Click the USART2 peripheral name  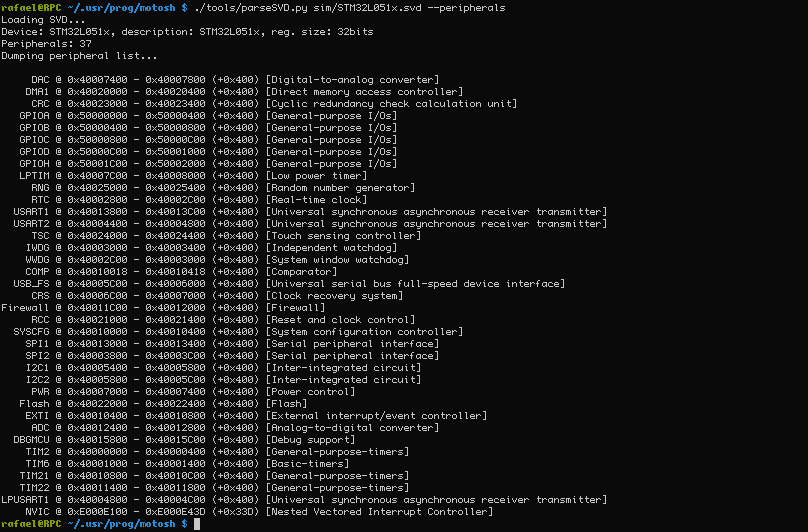click(x=31, y=224)
